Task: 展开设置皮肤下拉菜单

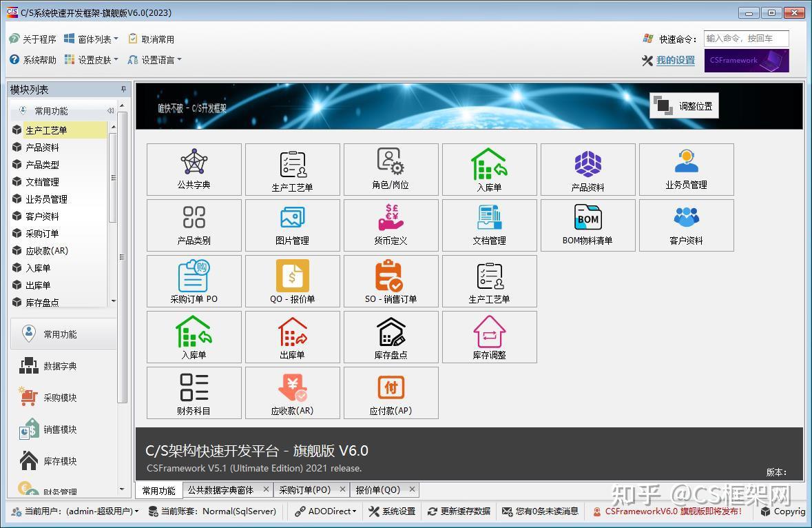Action: pyautogui.click(x=98, y=60)
